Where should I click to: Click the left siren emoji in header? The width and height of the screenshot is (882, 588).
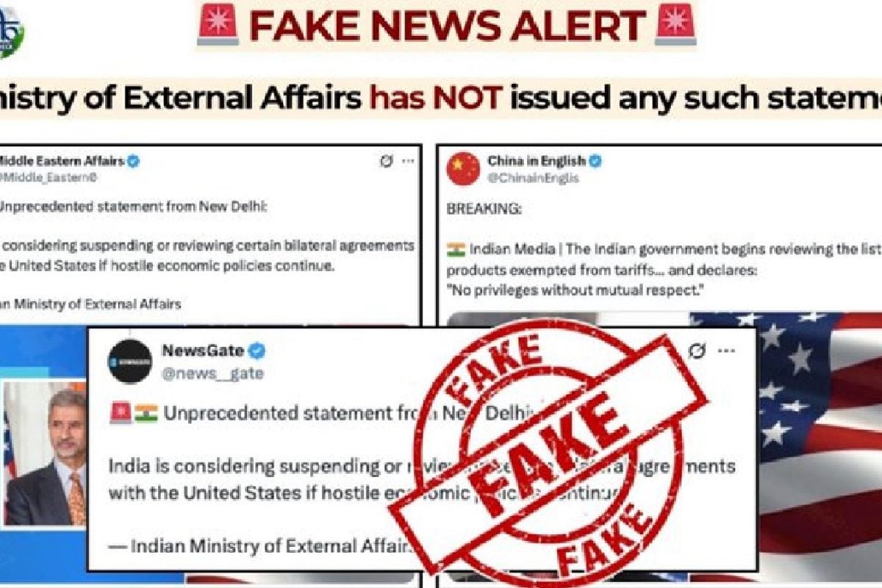[218, 25]
